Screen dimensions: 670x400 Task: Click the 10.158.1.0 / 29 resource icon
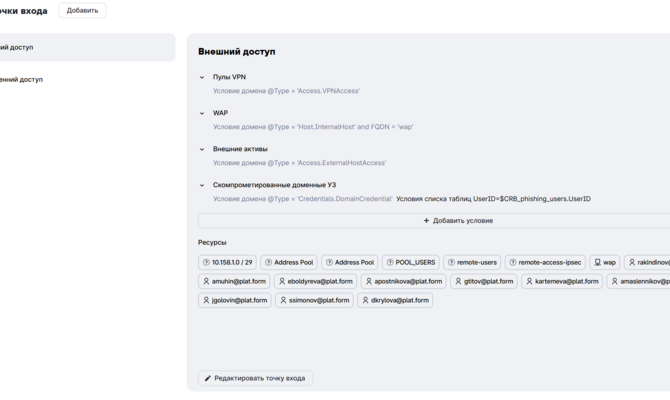[x=206, y=262]
